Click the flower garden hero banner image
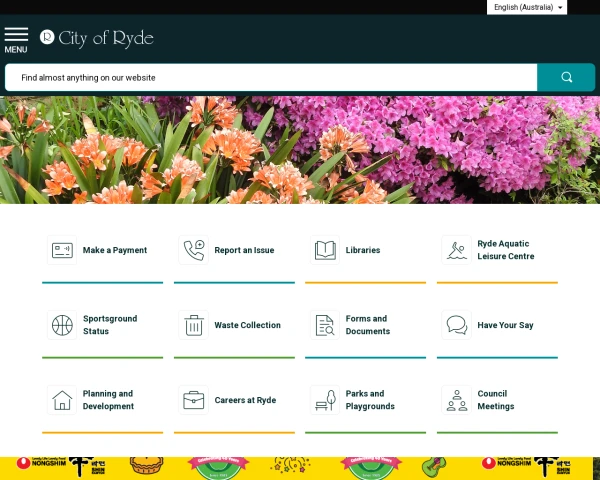The image size is (600, 480). pos(300,150)
